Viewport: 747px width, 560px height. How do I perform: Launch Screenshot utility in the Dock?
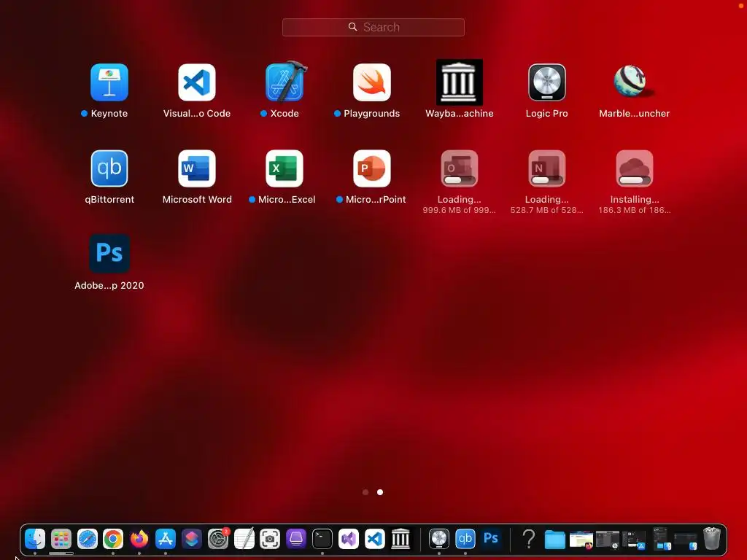[270, 539]
